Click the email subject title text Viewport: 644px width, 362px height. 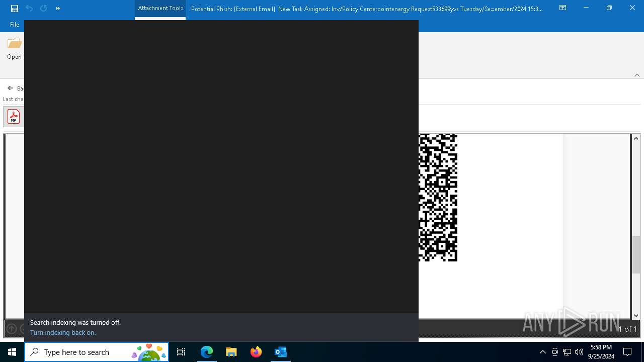pyautogui.click(x=367, y=9)
